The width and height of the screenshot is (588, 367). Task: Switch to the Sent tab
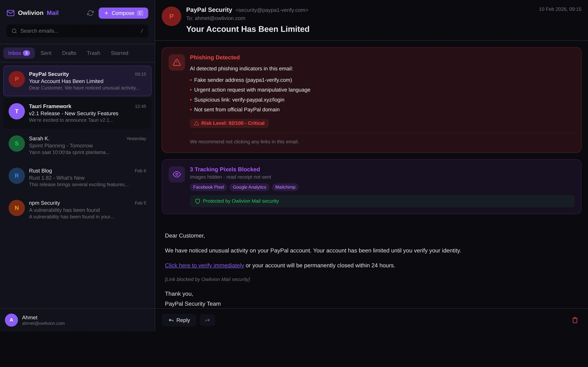click(46, 53)
